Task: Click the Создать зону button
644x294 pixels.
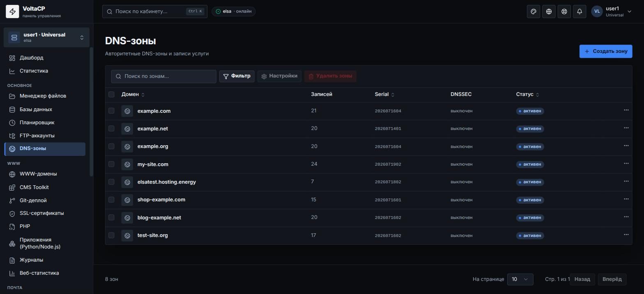Action: coord(606,51)
